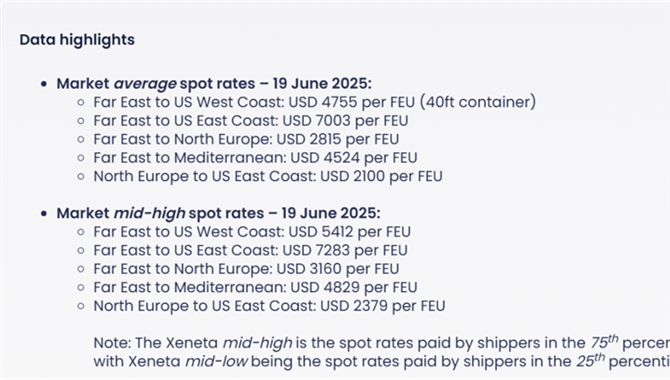670x380 pixels.
Task: Select the word 'average' in italic heading
Action: [x=145, y=84]
